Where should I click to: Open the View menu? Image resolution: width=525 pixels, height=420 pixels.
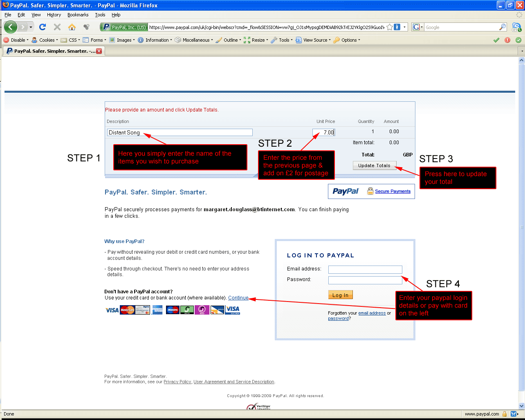(36, 15)
